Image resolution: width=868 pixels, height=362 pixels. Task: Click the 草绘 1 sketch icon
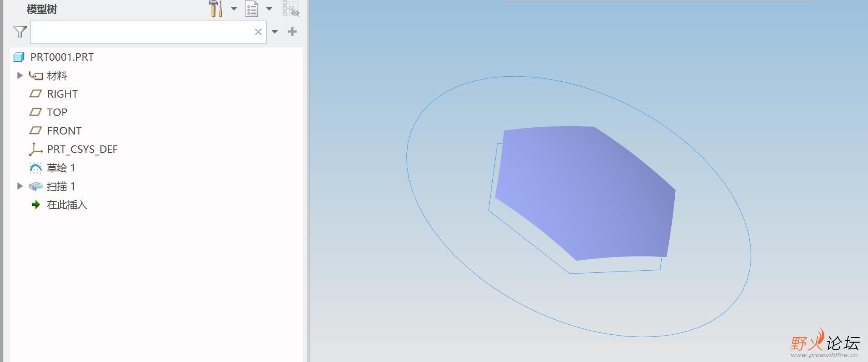36,168
